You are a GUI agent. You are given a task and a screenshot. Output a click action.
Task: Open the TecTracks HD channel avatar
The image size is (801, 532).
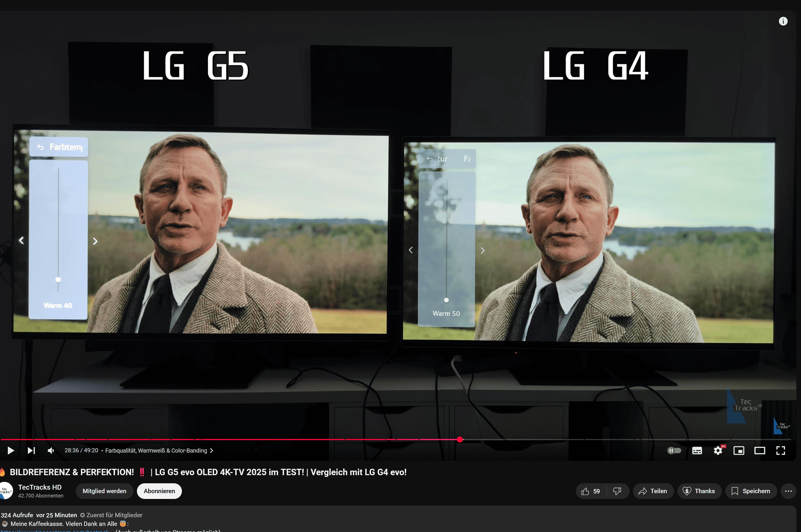click(6, 491)
